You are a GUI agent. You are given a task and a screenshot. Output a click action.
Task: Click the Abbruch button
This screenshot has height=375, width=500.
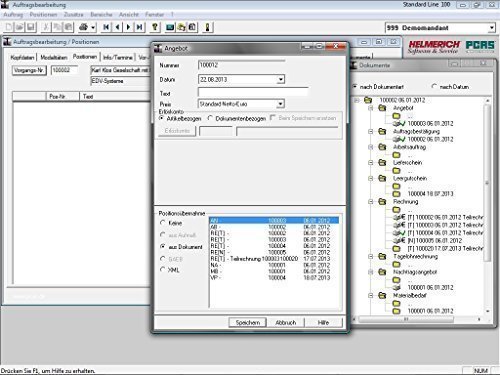click(x=286, y=322)
